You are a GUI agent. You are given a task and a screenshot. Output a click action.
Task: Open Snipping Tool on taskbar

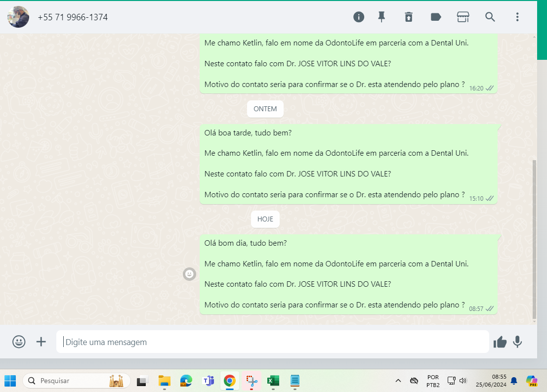point(252,381)
